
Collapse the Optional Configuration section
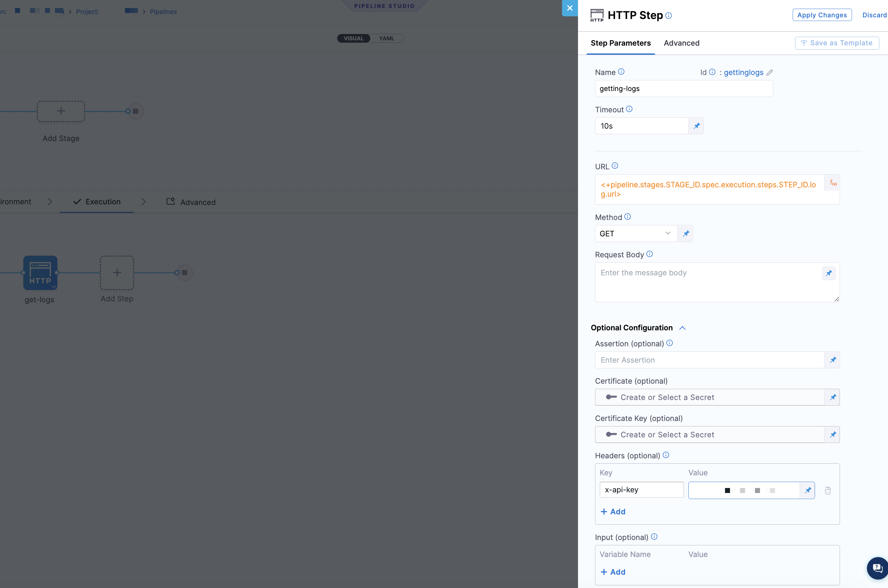(682, 328)
